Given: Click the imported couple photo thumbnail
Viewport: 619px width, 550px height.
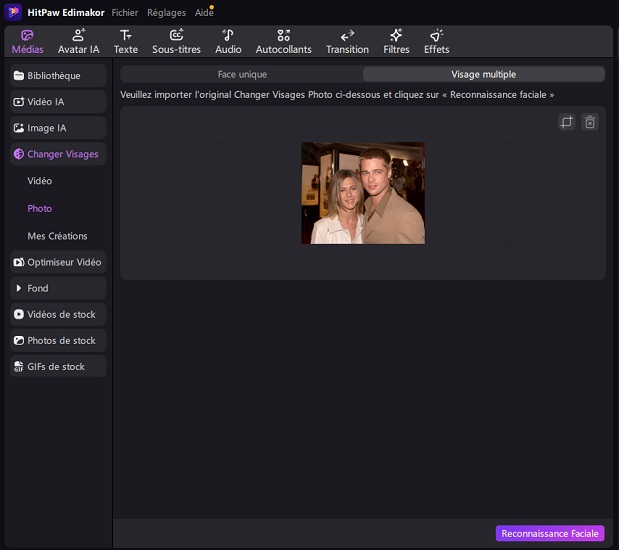Looking at the screenshot, I should pyautogui.click(x=363, y=193).
